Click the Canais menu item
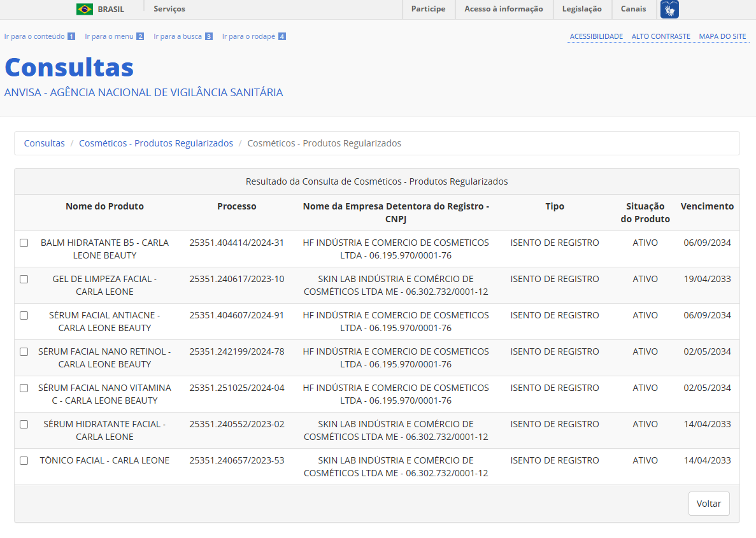Screen dimensions: 756x538 click(x=633, y=9)
